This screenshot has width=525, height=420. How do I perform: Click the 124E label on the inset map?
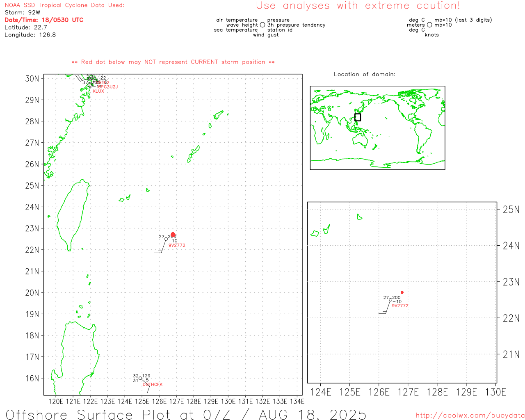(x=321, y=393)
